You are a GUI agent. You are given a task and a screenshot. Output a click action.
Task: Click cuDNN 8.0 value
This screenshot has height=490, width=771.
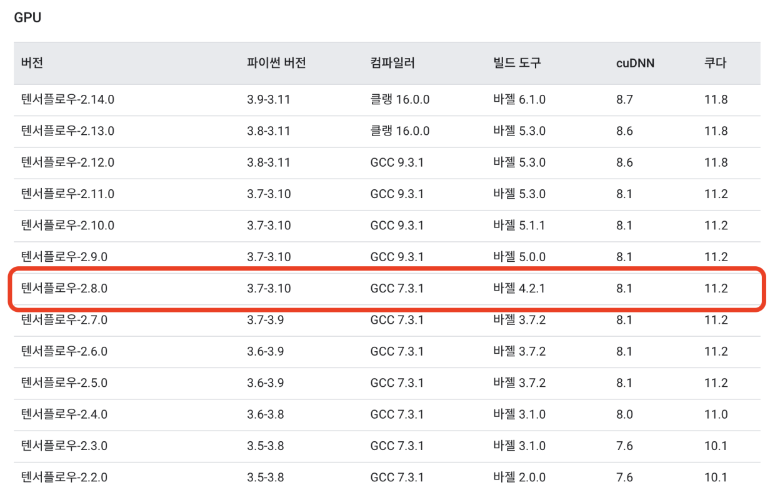(x=624, y=414)
